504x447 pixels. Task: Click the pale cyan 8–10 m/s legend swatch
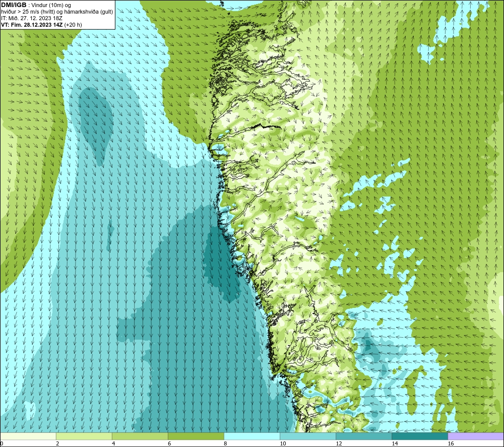point(252,436)
